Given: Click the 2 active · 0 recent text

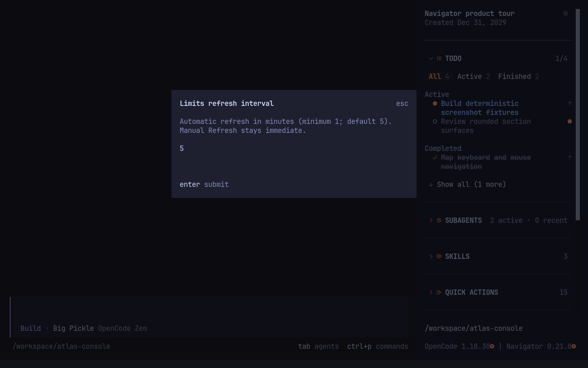Looking at the screenshot, I should (529, 220).
